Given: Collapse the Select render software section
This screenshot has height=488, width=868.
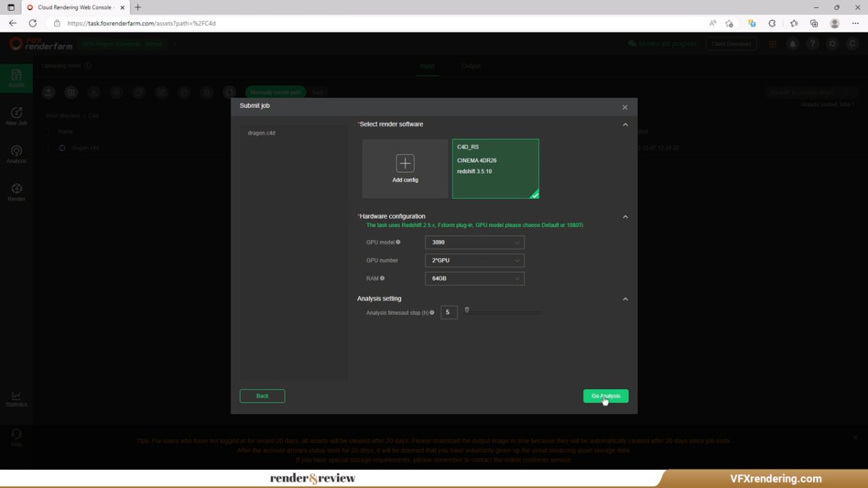Looking at the screenshot, I should [x=626, y=124].
